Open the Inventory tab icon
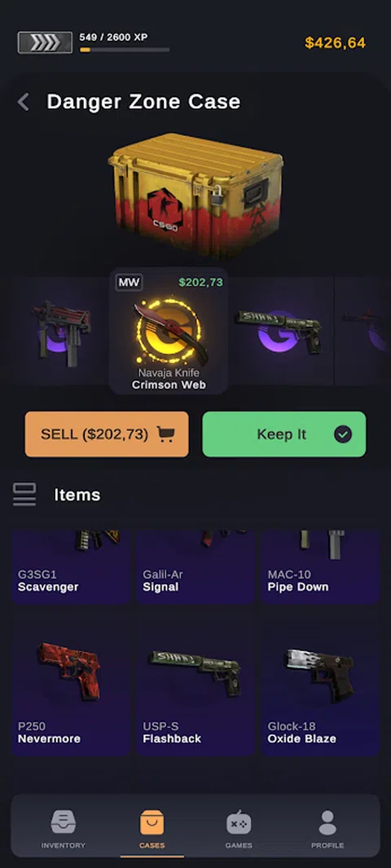This screenshot has width=391, height=868. 63,822
